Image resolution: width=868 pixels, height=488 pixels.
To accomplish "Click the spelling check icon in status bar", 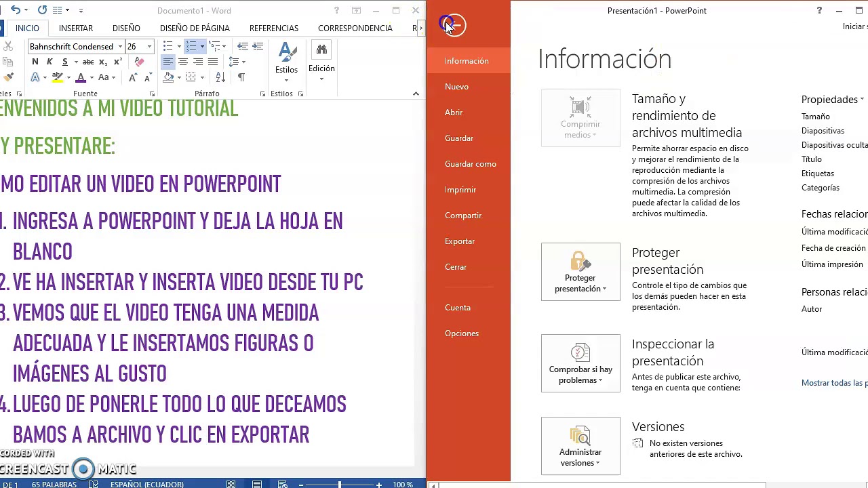I will 94,484.
